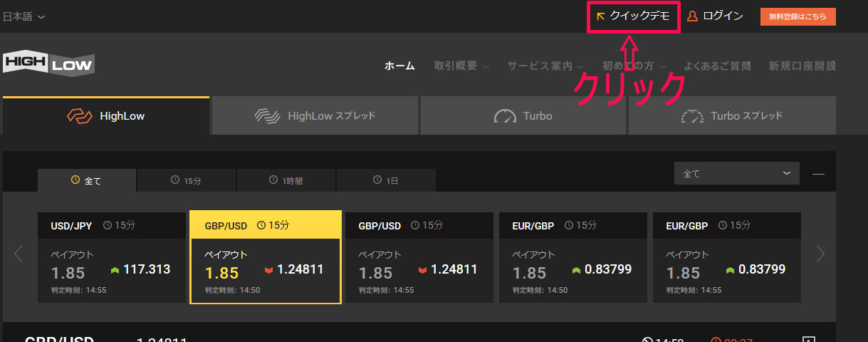This screenshot has height=342, width=868.
Task: Open the 全て asset filter dropdown
Action: point(736,173)
